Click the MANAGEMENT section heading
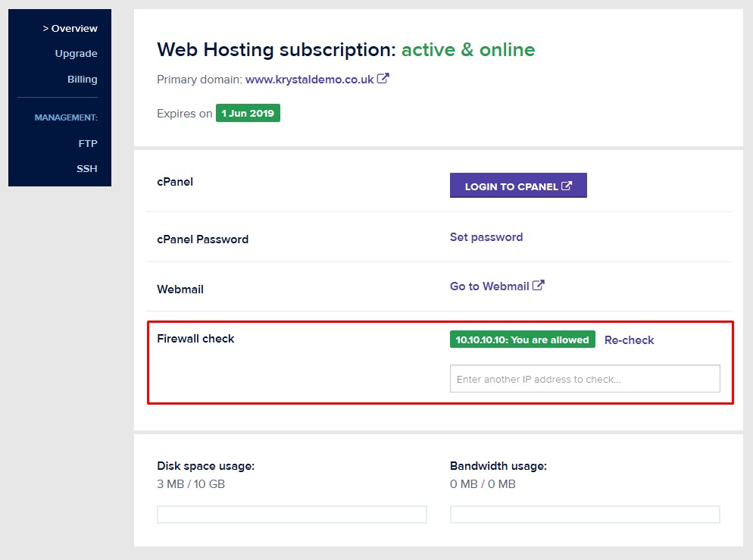 [x=66, y=117]
